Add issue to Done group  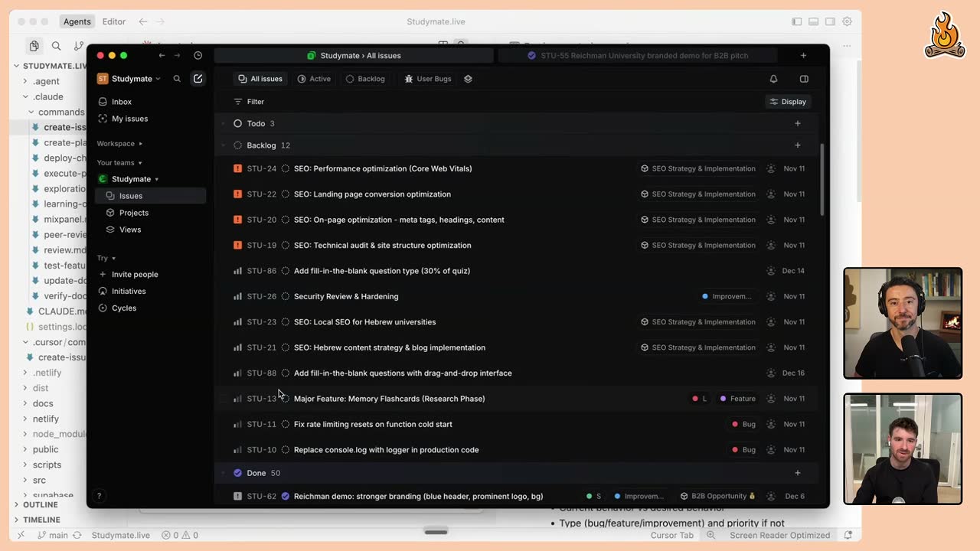(x=798, y=473)
